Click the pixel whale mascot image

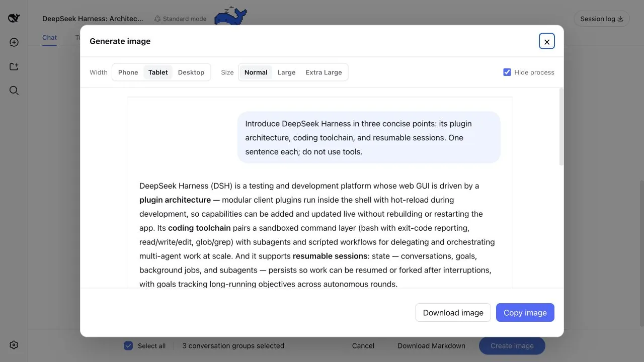coord(230,16)
